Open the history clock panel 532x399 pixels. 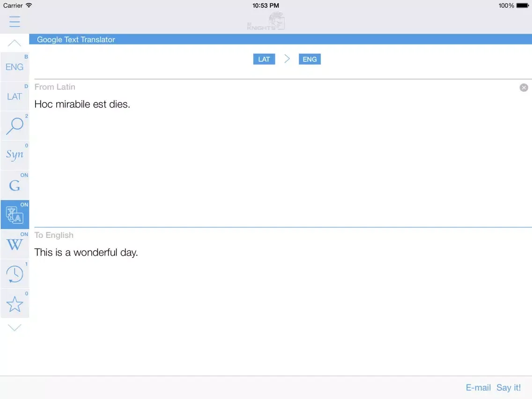pos(15,274)
